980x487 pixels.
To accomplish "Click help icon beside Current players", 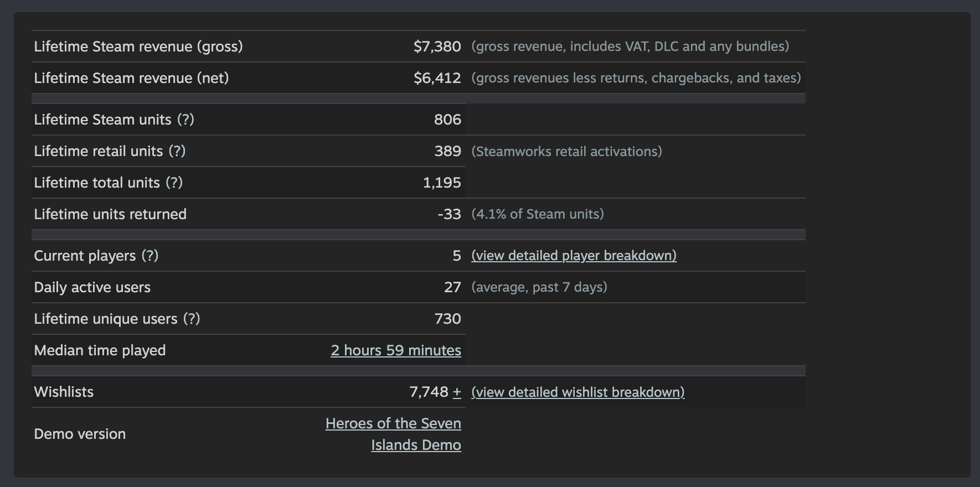I will pyautogui.click(x=149, y=256).
